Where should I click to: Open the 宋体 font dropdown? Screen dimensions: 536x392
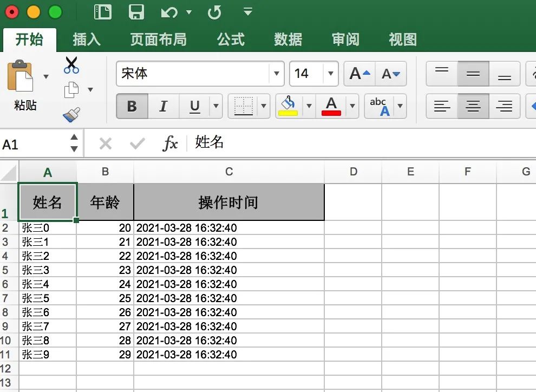[x=276, y=74]
